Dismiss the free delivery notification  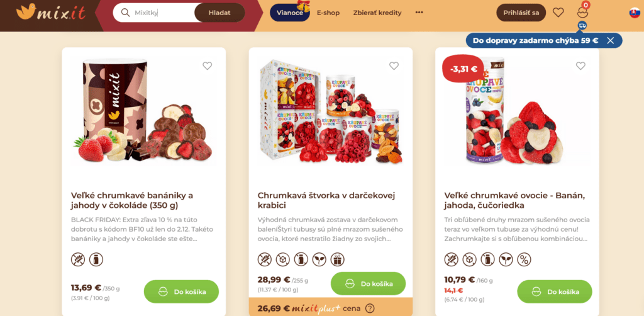tap(610, 40)
